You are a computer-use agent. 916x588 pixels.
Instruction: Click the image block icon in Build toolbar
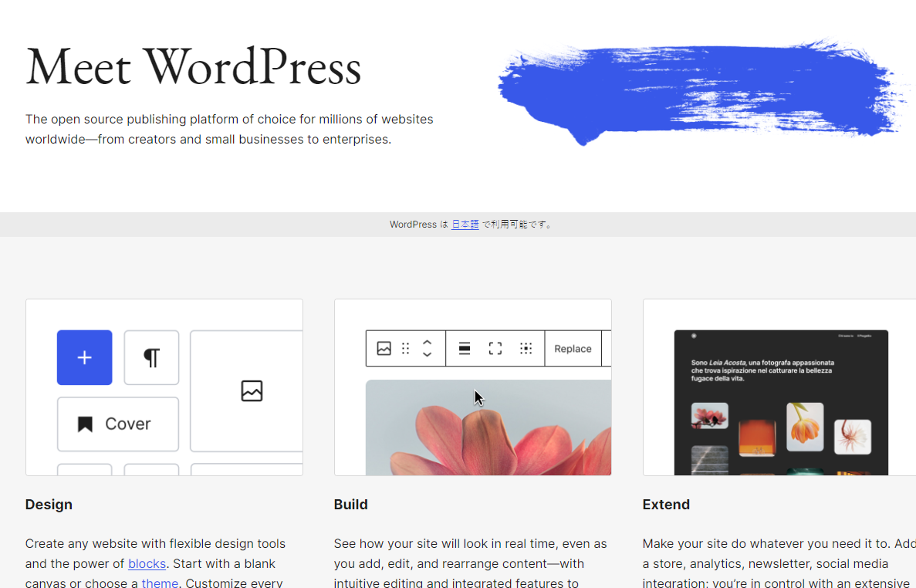click(x=384, y=349)
